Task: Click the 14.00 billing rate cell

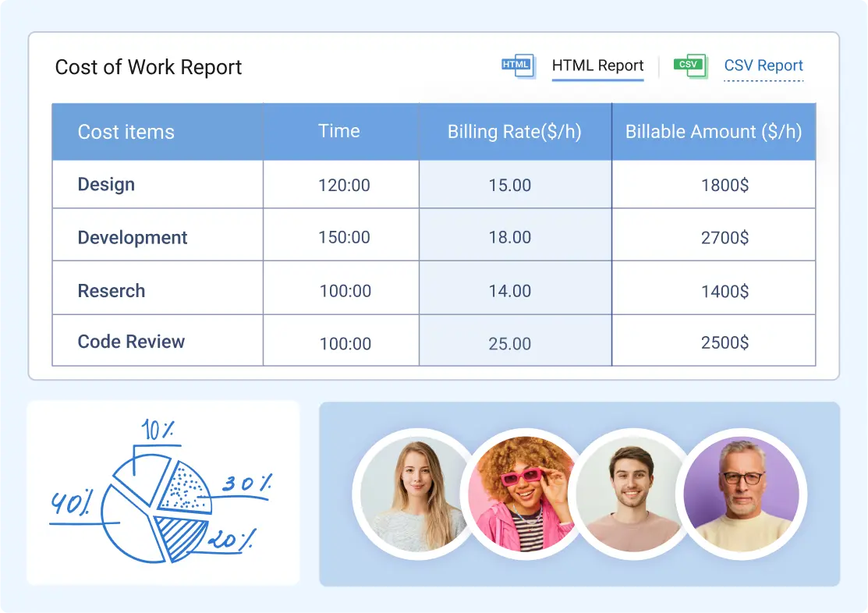Action: [515, 288]
